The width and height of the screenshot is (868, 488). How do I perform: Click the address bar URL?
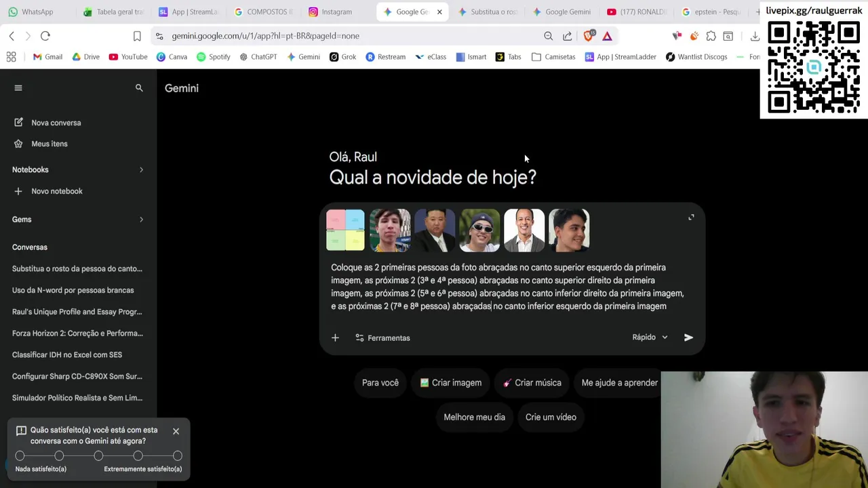pos(265,36)
